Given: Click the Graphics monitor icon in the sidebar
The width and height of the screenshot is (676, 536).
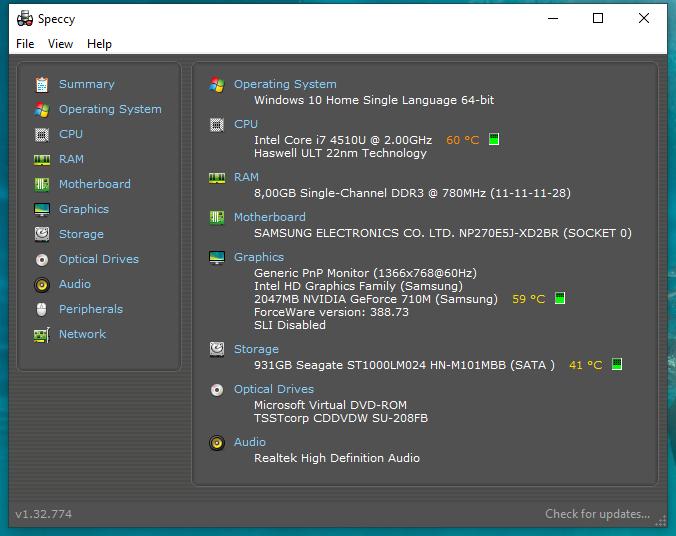Looking at the screenshot, I should coord(42,210).
